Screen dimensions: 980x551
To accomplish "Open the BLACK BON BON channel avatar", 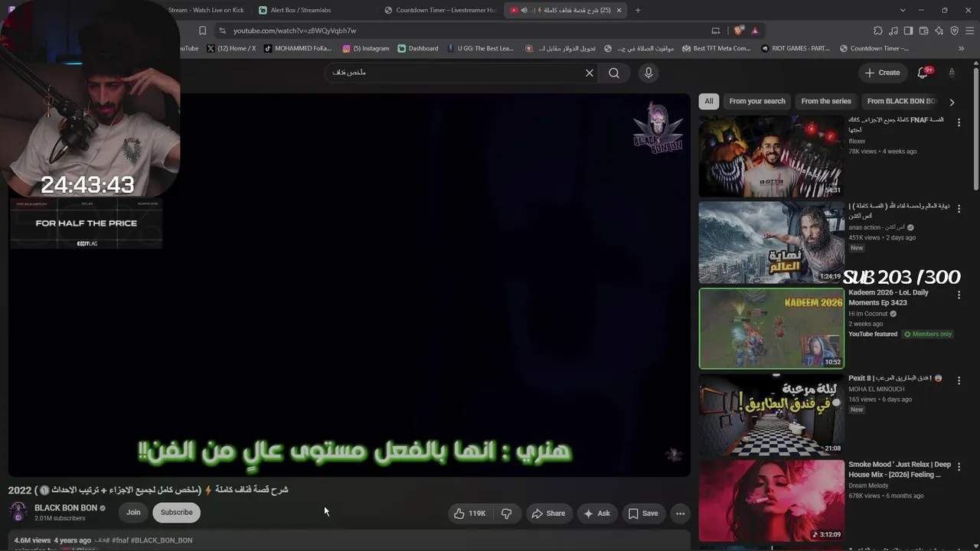I will click(18, 512).
